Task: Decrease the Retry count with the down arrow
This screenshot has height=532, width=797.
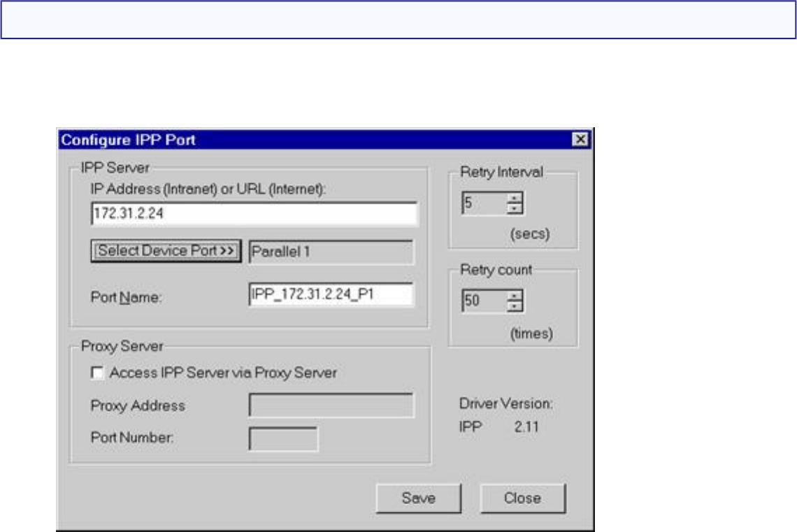Action: coord(515,306)
